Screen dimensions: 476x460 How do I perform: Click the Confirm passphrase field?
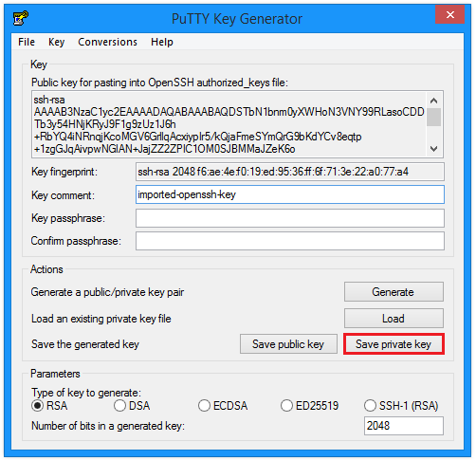290,241
